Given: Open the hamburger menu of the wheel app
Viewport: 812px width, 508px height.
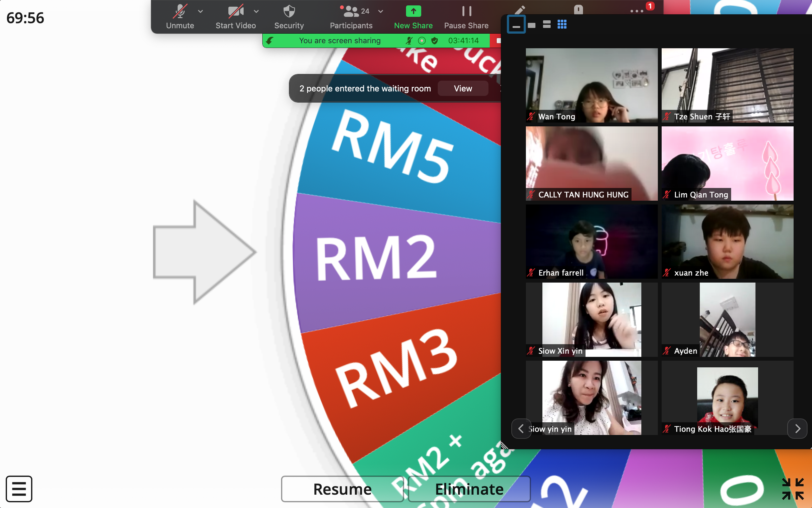Looking at the screenshot, I should (19, 489).
